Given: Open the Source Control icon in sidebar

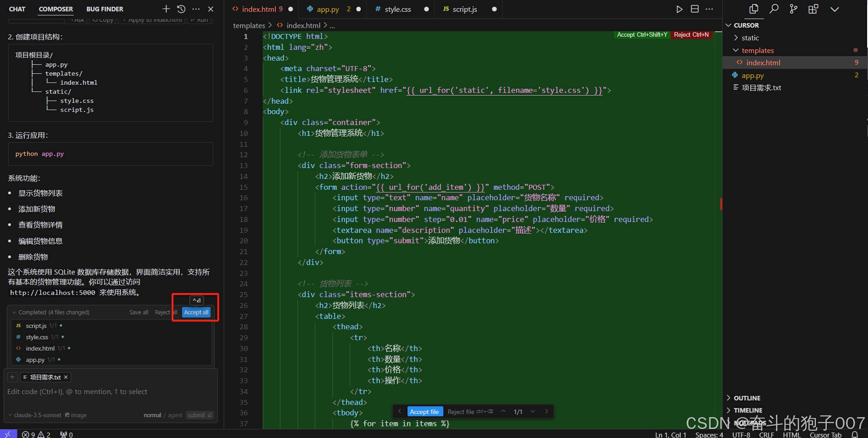Looking at the screenshot, I should tap(793, 9).
